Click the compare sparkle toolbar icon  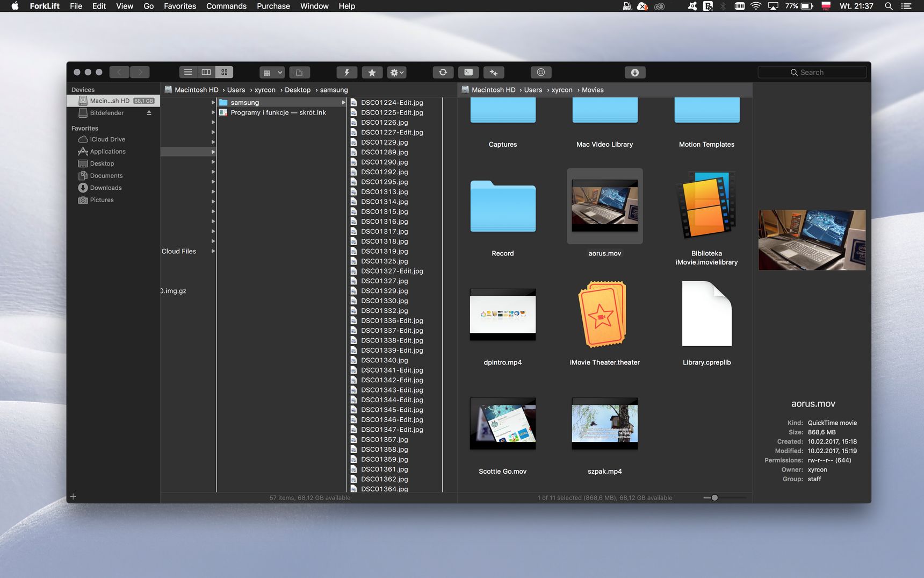point(494,72)
